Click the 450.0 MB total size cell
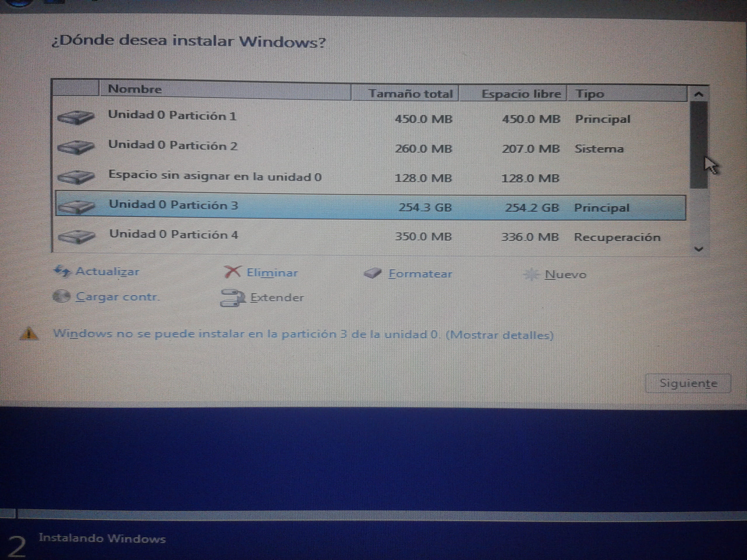The height and width of the screenshot is (560, 747). coord(423,119)
